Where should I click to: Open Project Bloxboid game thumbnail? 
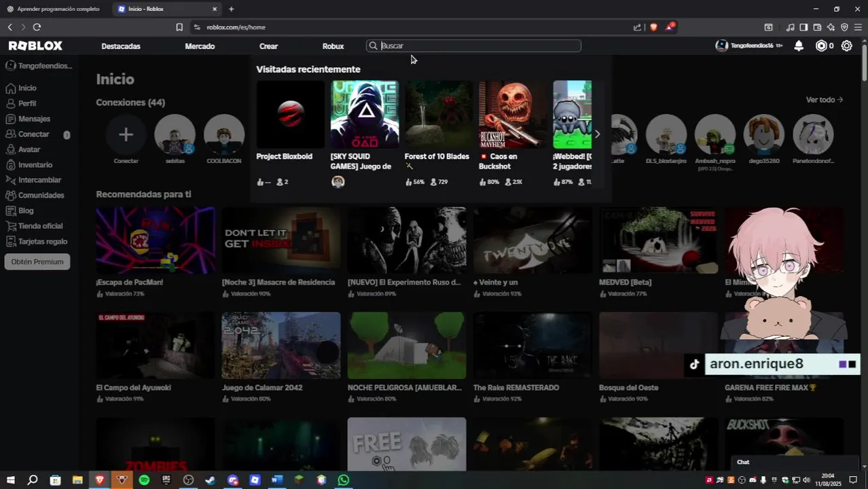[x=290, y=114]
